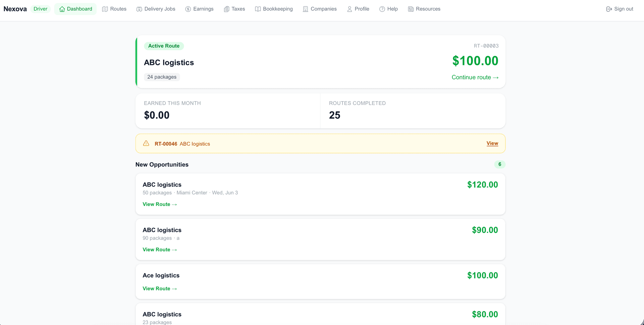The image size is (644, 325).
Task: Open the Routes tab label
Action: click(x=118, y=9)
